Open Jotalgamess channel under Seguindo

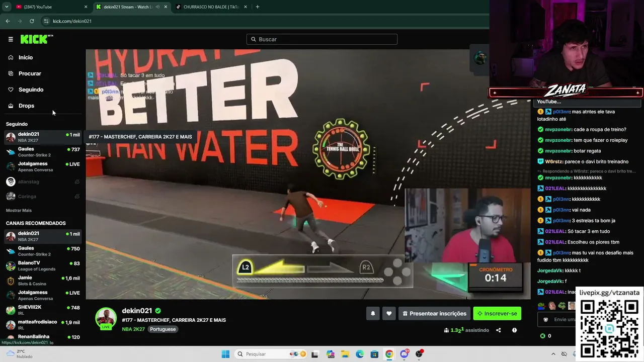[x=42, y=166]
